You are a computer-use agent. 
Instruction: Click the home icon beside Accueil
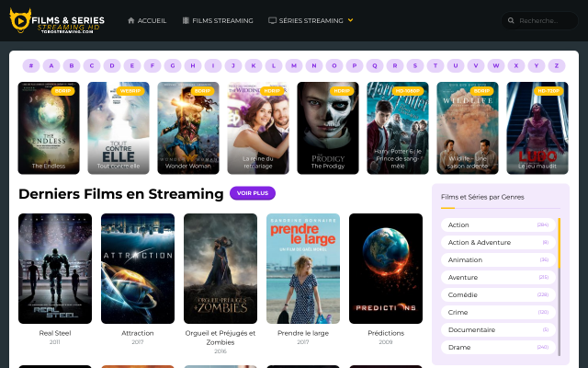pos(130,20)
